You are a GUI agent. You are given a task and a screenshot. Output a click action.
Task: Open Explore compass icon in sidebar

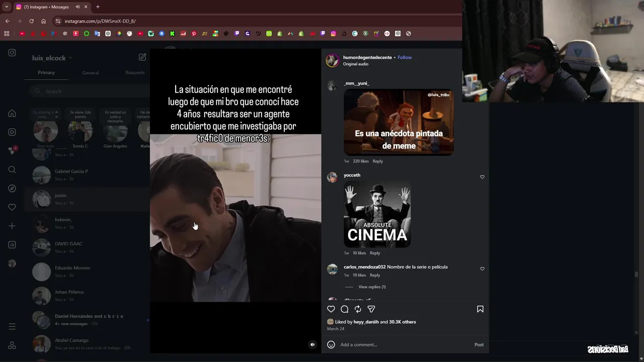(12, 189)
